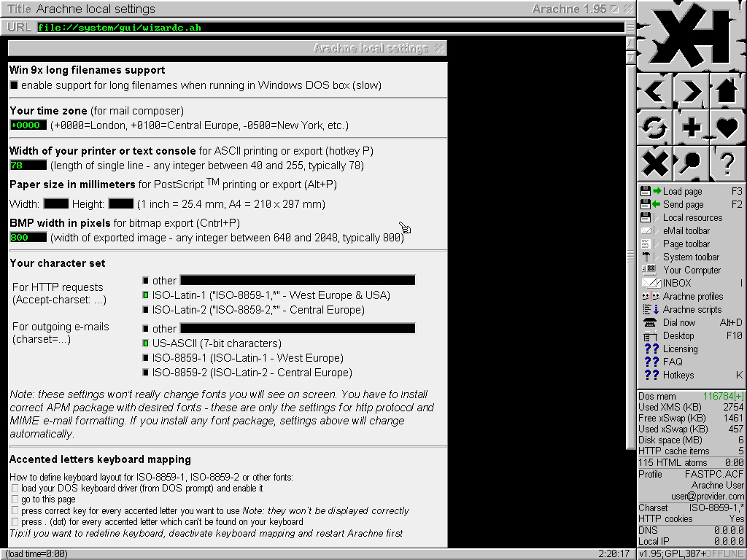The width and height of the screenshot is (747, 560).
Task: Click the plus icon to add to hotlist
Action: point(691,127)
